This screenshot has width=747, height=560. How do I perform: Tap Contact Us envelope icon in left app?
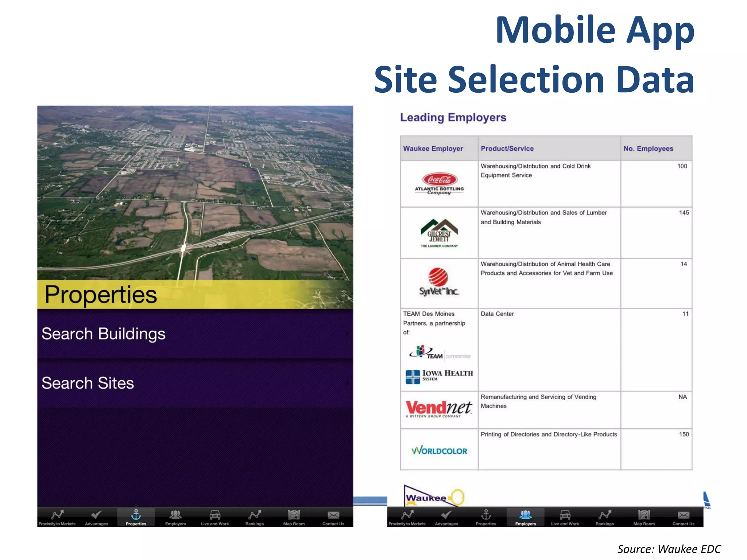click(333, 515)
